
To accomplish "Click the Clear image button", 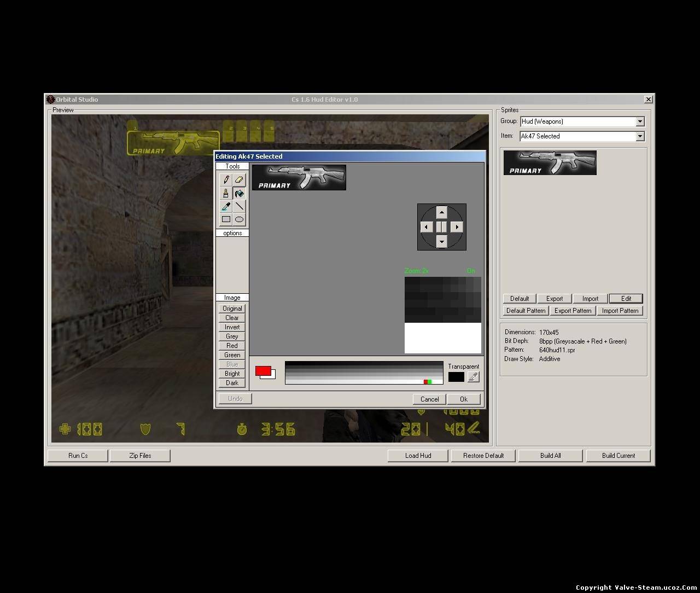I will click(232, 318).
